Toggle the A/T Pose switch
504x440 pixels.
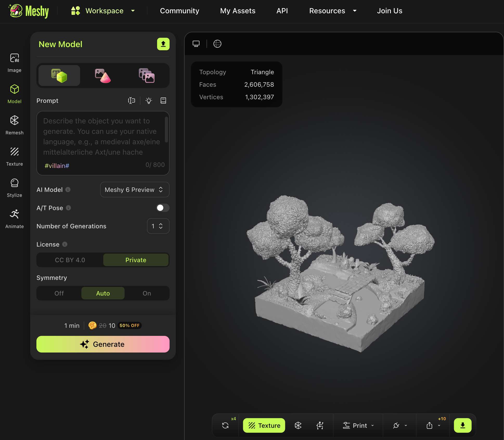tap(163, 208)
